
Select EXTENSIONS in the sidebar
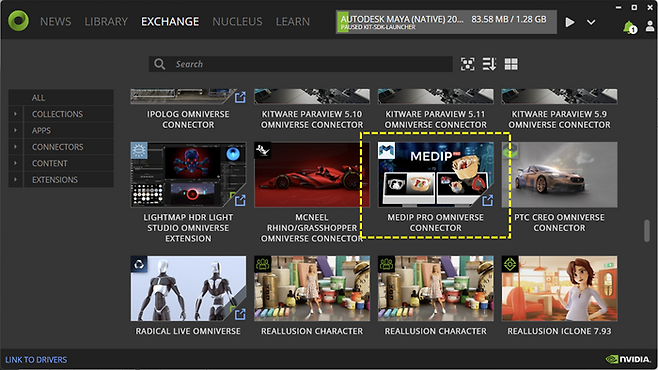click(x=69, y=180)
